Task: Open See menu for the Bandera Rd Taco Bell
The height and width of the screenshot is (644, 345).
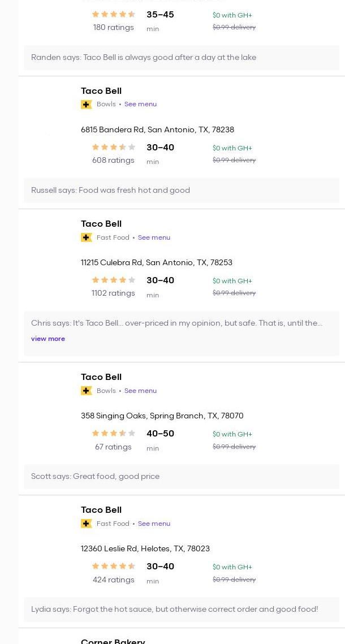Action: click(140, 104)
